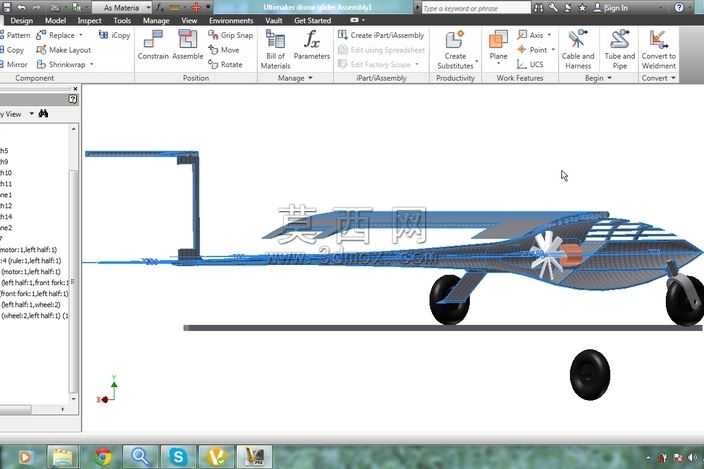Open the Vault tab

(273, 21)
